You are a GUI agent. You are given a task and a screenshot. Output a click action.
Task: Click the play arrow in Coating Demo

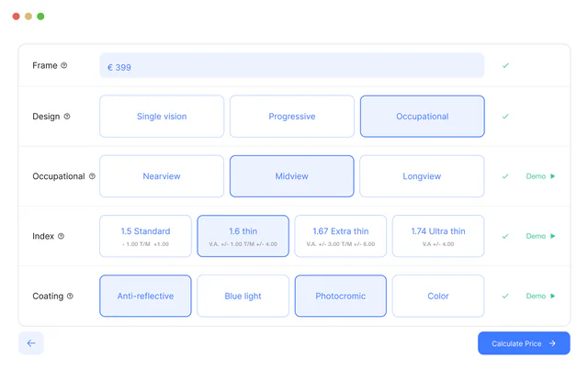[552, 297]
